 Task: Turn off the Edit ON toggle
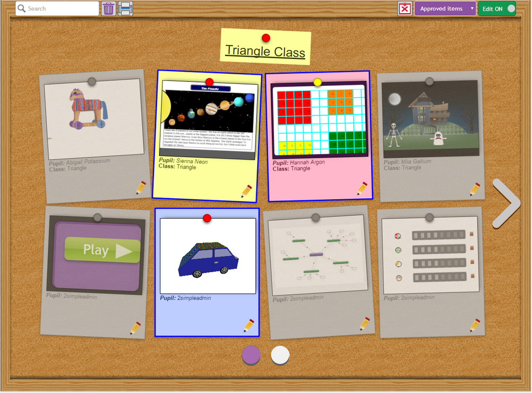[497, 9]
